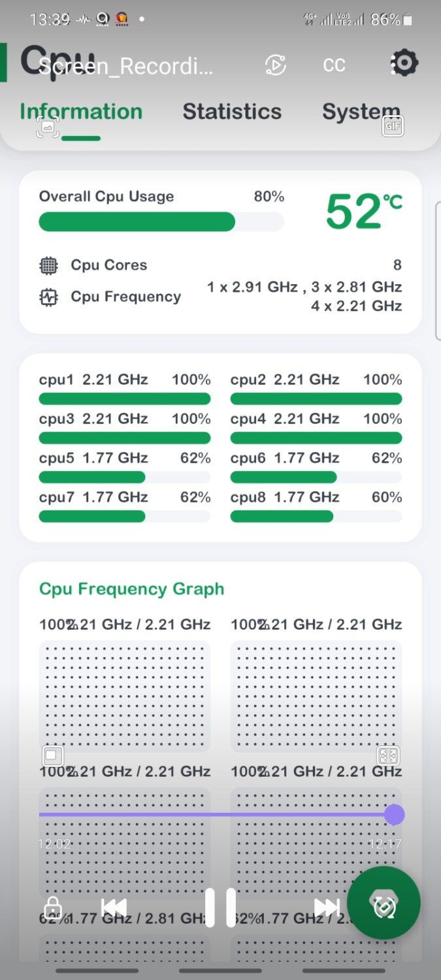Switch to the Statistics tab
Screen dimensions: 441x980
pos(232,112)
